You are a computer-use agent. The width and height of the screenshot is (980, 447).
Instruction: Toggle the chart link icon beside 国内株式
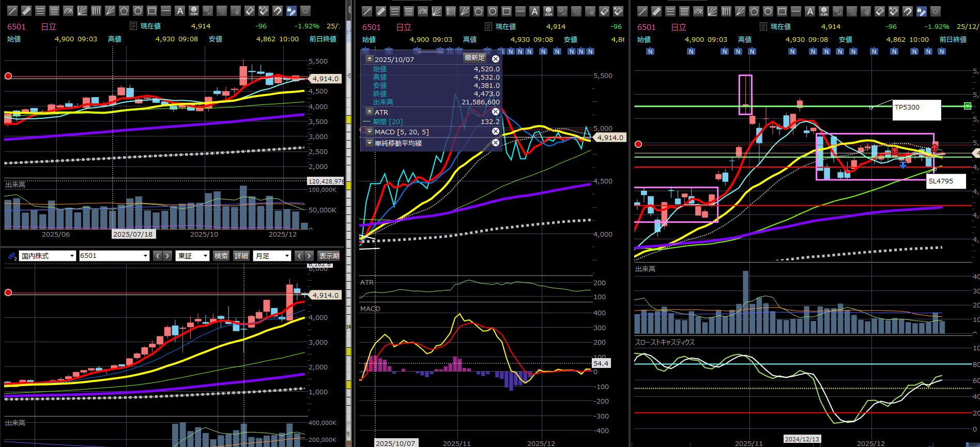click(x=12, y=256)
